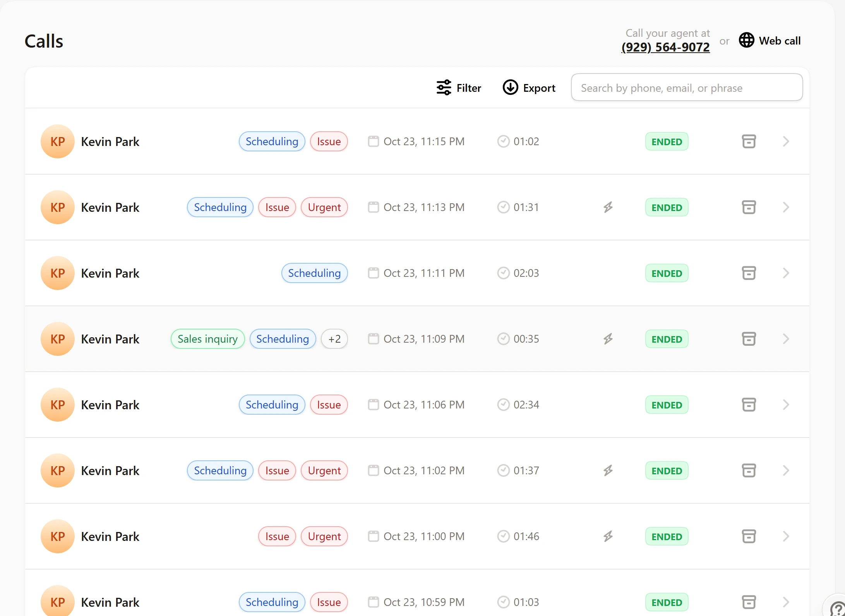This screenshot has width=845, height=616.
Task: Open call details chevron for 11:13 PM
Action: tap(786, 207)
